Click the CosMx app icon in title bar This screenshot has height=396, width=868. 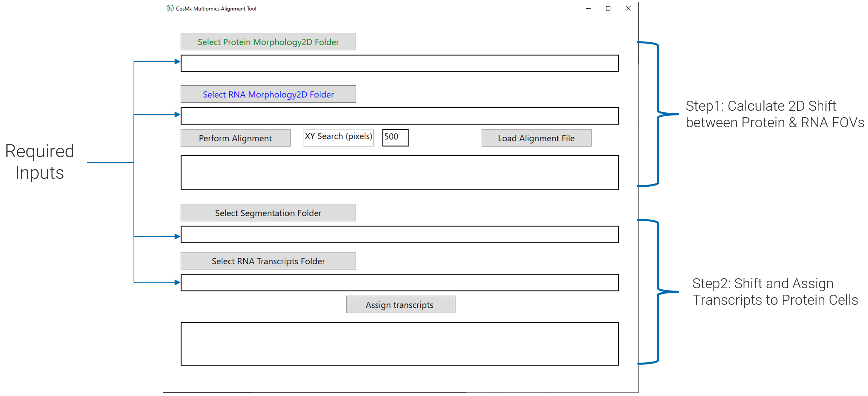[x=170, y=8]
